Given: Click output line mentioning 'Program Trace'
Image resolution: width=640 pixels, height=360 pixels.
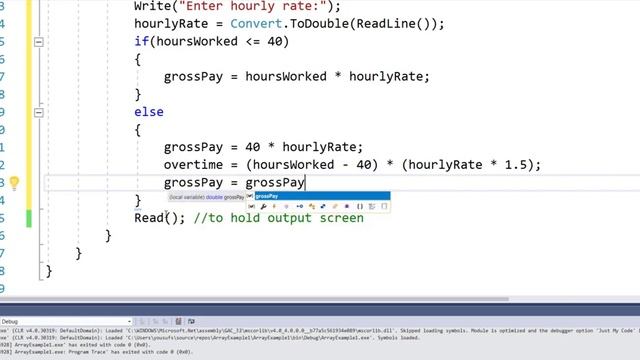Looking at the screenshot, I should coord(96,352).
